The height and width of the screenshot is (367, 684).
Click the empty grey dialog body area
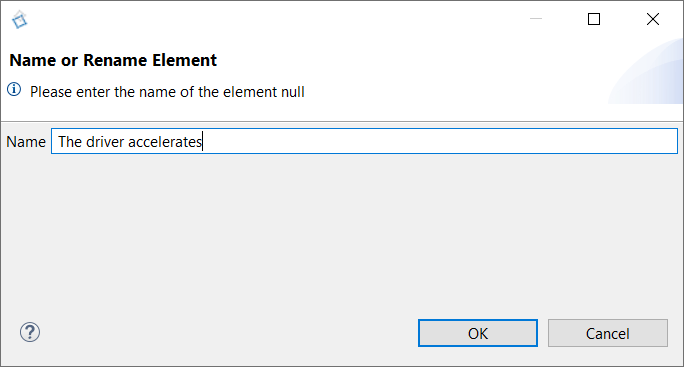click(x=340, y=231)
